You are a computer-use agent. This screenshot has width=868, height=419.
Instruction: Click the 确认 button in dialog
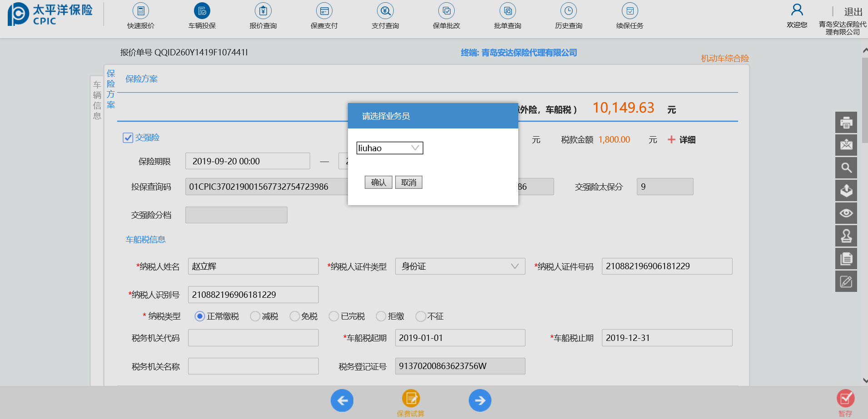(x=378, y=182)
